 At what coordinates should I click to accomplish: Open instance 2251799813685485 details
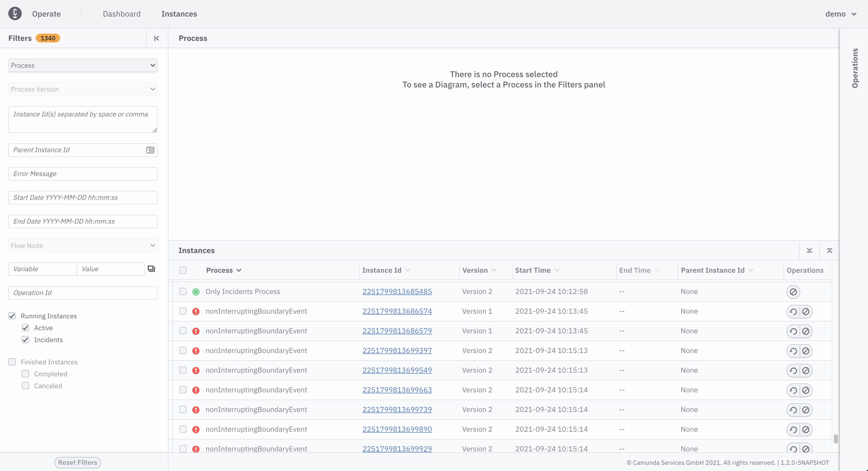tap(397, 291)
